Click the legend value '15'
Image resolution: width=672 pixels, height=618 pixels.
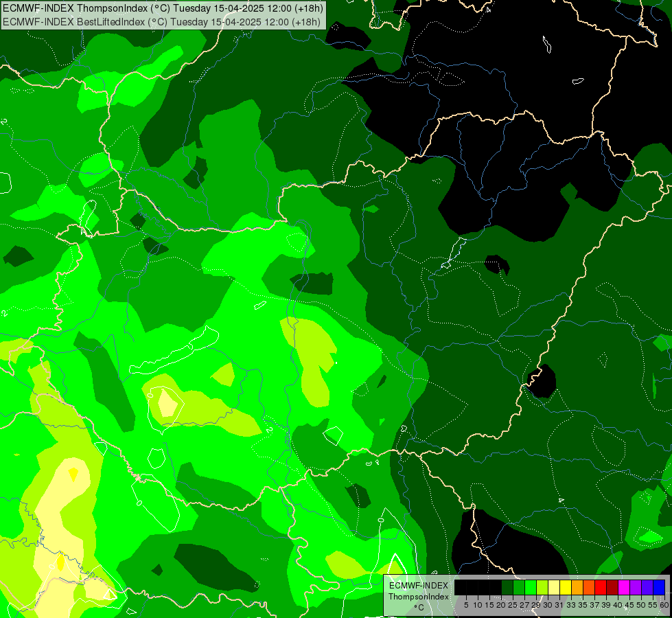click(x=489, y=605)
